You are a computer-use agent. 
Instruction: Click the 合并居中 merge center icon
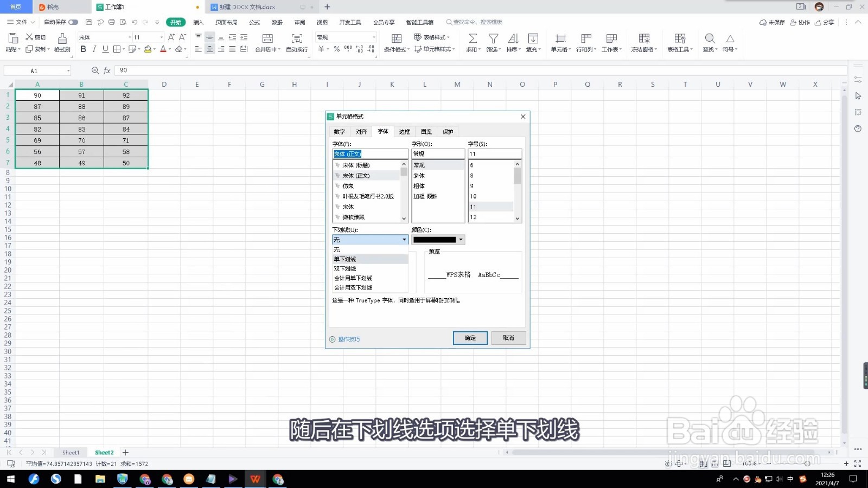tap(267, 38)
